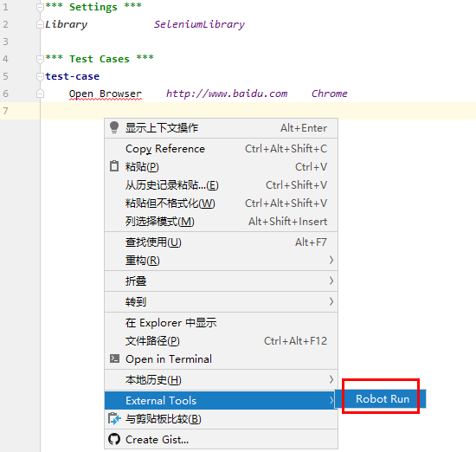Image resolution: width=476 pixels, height=452 pixels.
Task: Click the terminal icon beside Open in Terminal
Action: (x=114, y=358)
